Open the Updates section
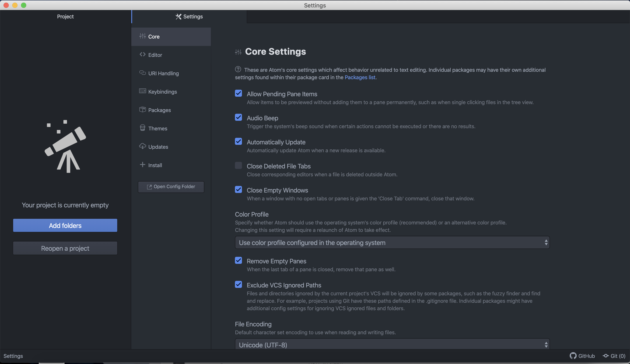Image resolution: width=630 pixels, height=364 pixels. coord(171,147)
